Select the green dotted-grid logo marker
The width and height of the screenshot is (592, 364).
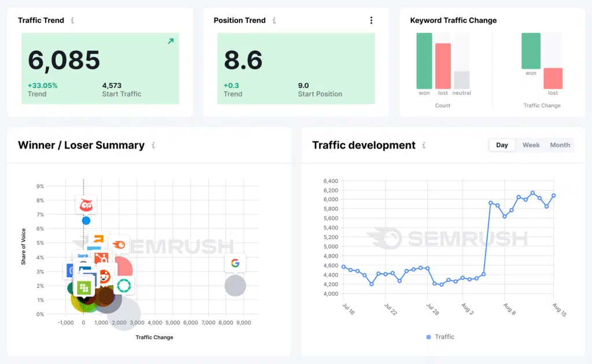(84, 287)
